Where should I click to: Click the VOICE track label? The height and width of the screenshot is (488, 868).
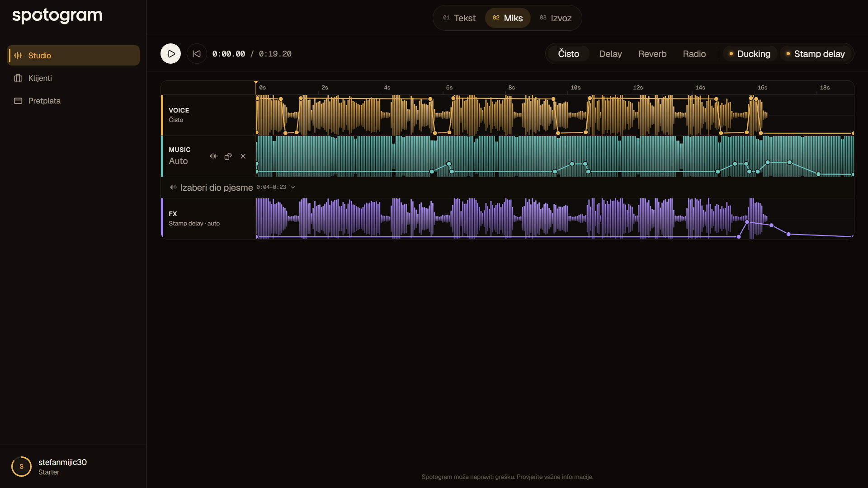pyautogui.click(x=179, y=110)
